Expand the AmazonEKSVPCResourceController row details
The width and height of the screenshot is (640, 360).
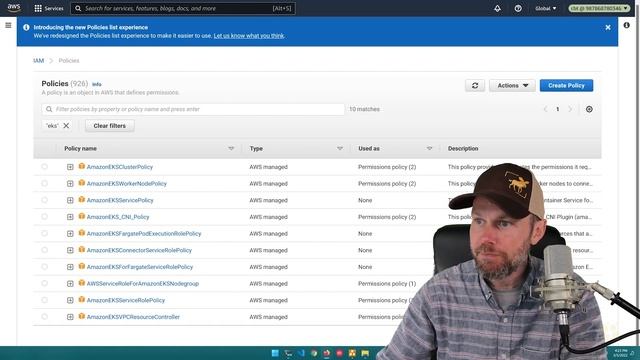(70, 317)
